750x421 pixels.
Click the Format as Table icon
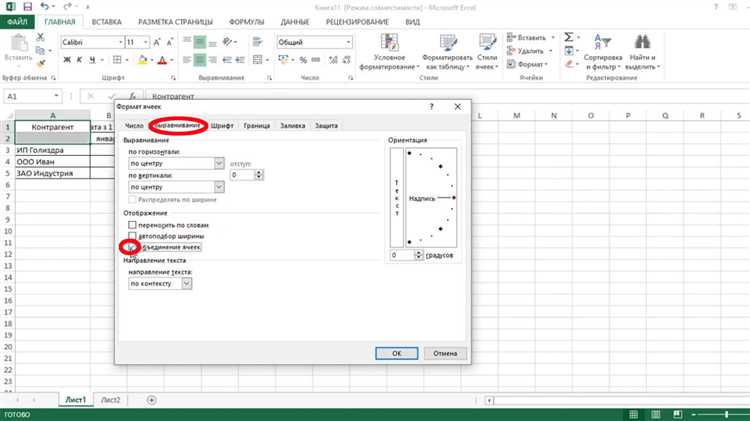(x=448, y=43)
